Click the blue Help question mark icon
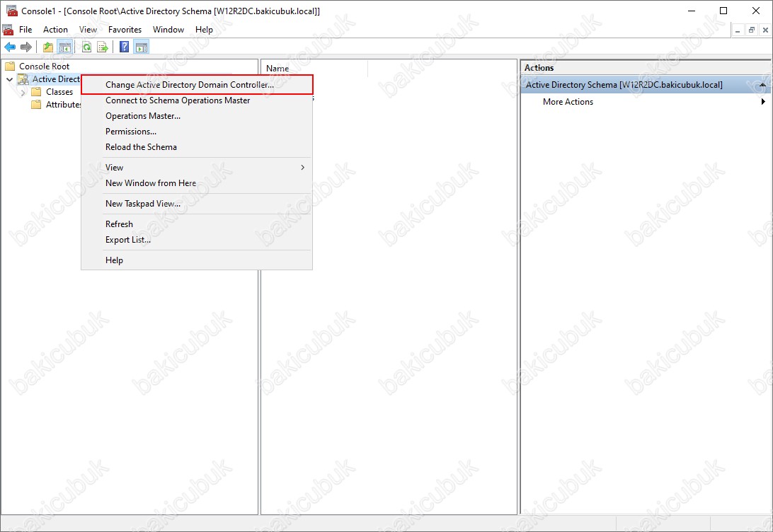 pos(125,47)
